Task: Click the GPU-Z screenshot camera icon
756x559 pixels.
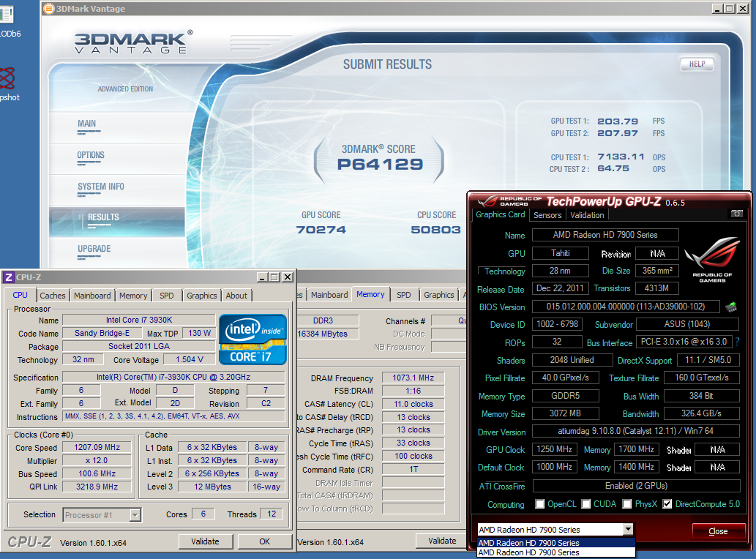Action: 736,214
